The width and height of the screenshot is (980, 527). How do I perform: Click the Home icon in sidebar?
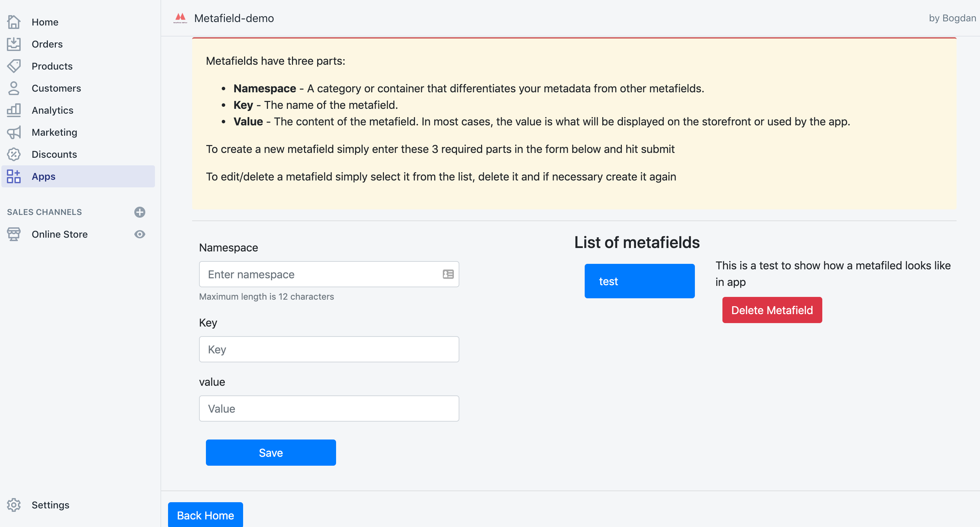(x=15, y=21)
